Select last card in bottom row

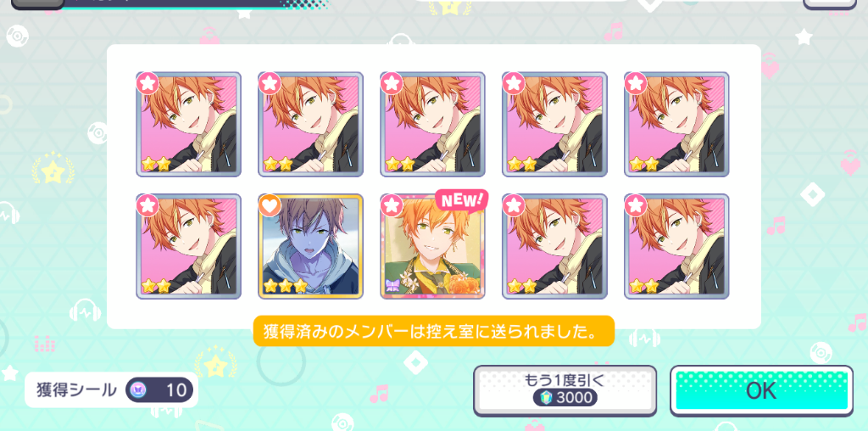[x=676, y=247]
